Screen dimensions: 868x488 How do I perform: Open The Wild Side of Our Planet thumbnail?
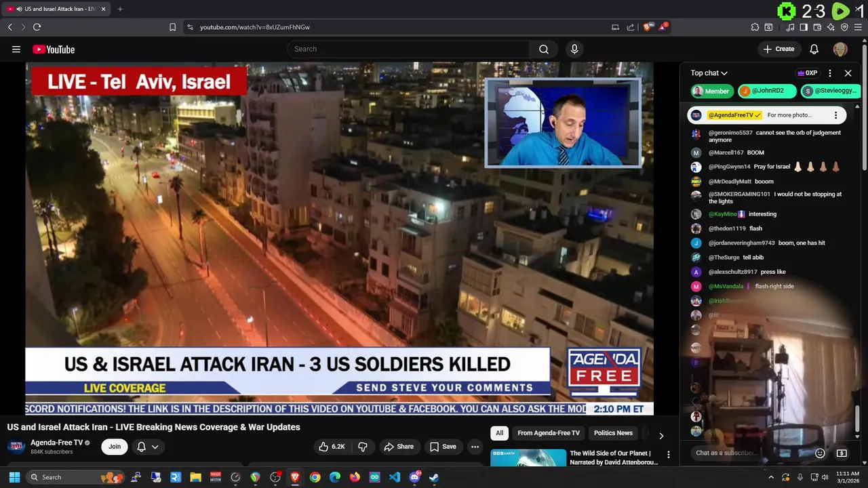tap(528, 457)
